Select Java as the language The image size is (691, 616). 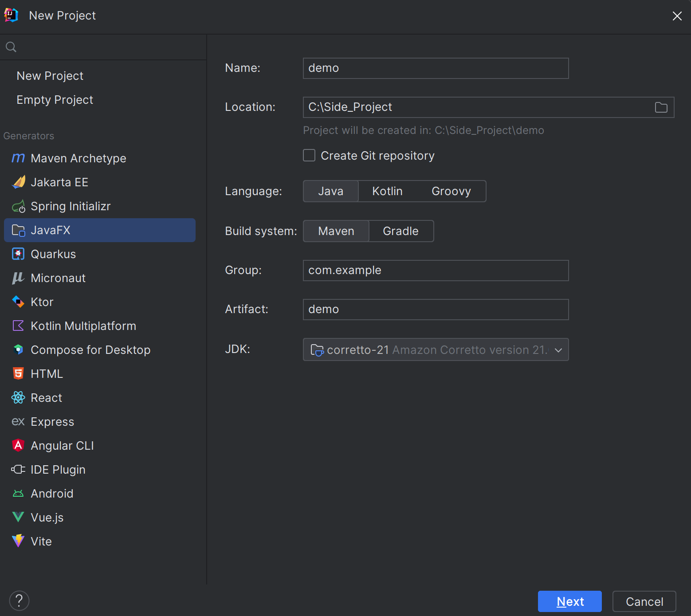tap(331, 191)
